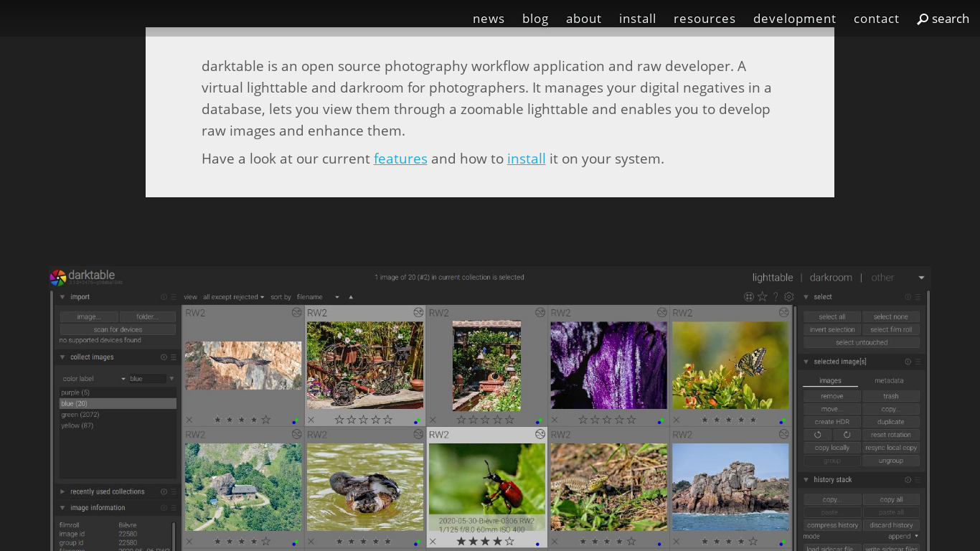Toggle the reject X on the eagle thumbnail

pyautogui.click(x=189, y=420)
